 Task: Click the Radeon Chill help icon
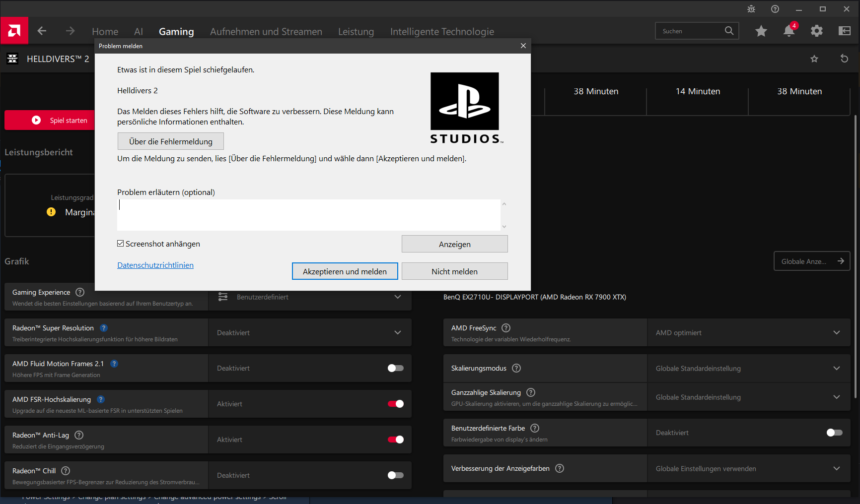pos(66,471)
